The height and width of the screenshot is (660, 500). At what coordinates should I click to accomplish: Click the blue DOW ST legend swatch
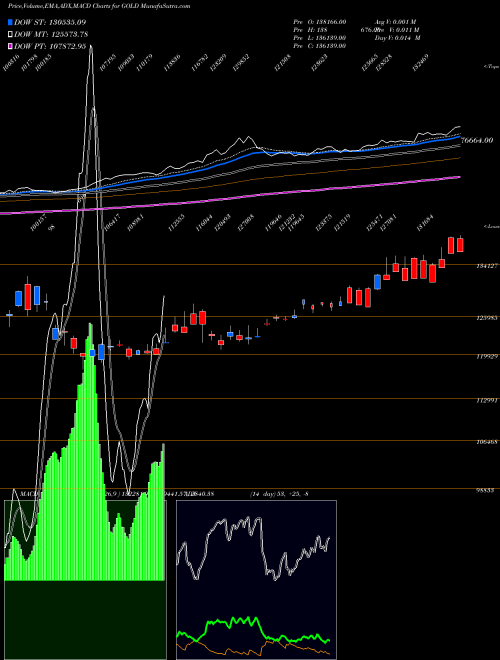10,22
